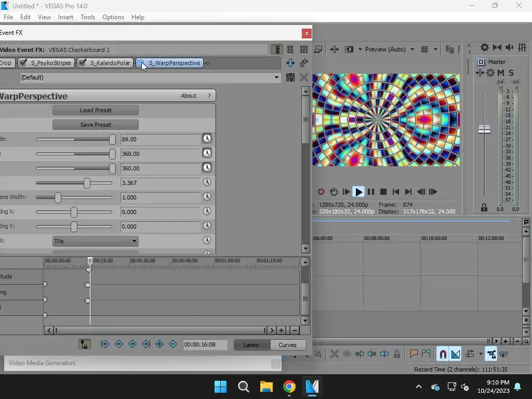Click the Play button in preview transport
Screen dimensions: 532x399
click(x=358, y=192)
